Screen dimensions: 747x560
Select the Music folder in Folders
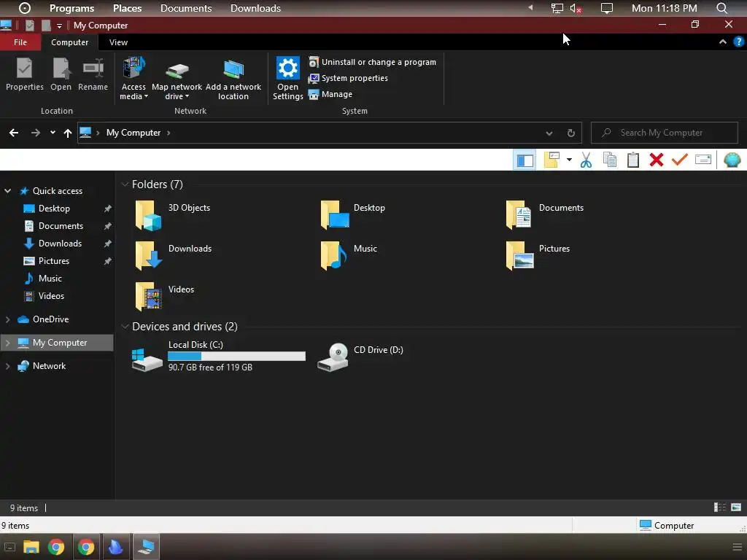pos(349,255)
